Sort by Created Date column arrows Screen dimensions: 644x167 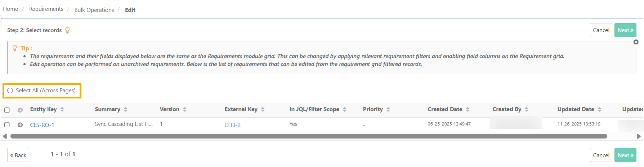(468, 109)
